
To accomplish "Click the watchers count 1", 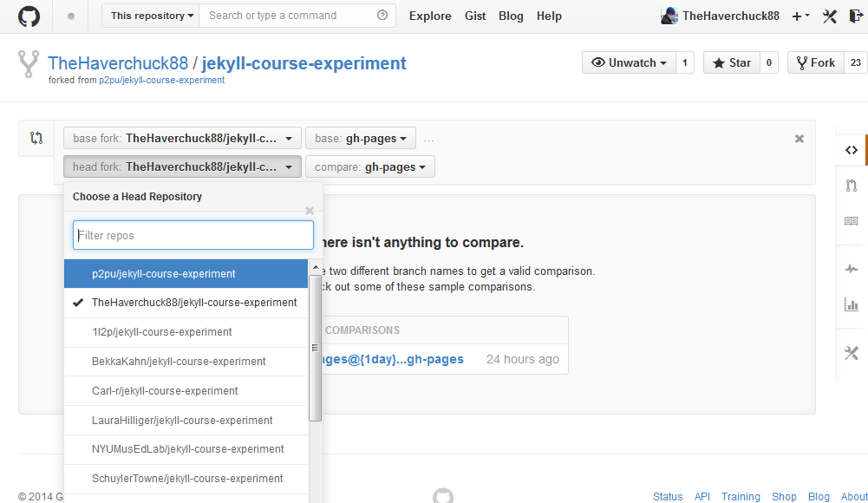I will [x=685, y=62].
